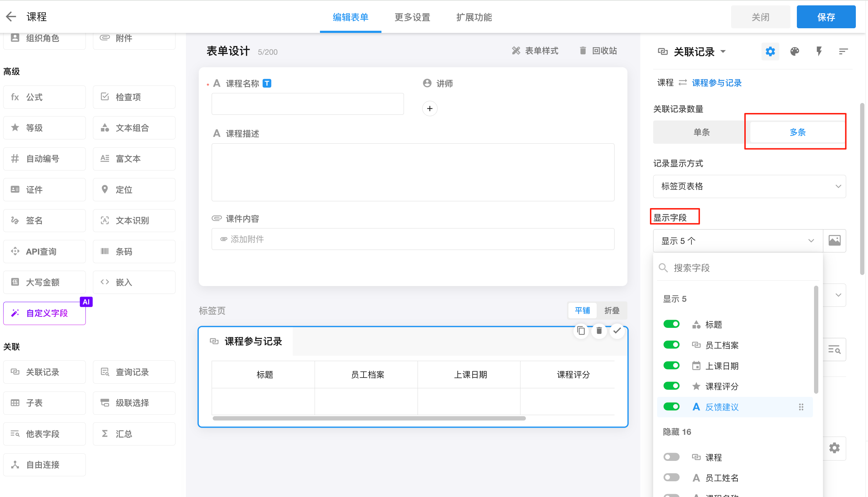Click the 关闭 button
This screenshot has width=868, height=497.
point(760,17)
